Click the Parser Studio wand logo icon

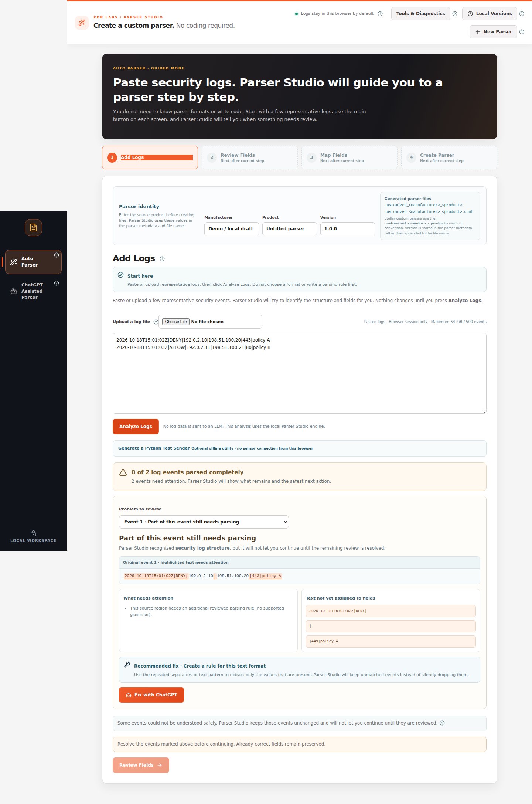(82, 23)
